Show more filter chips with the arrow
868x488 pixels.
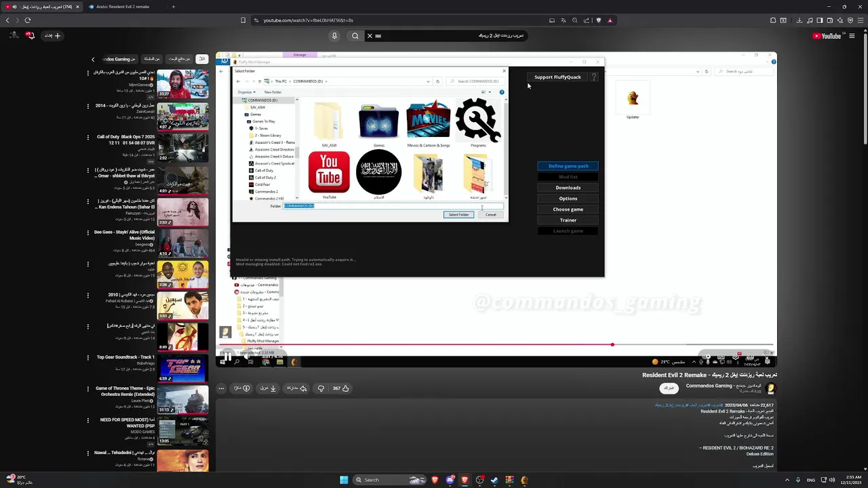tap(93, 59)
